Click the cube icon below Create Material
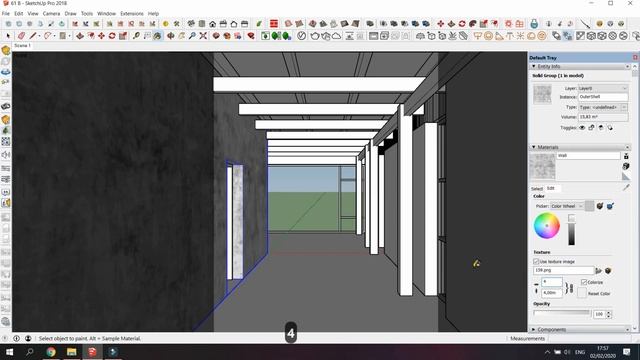 pyautogui.click(x=626, y=166)
